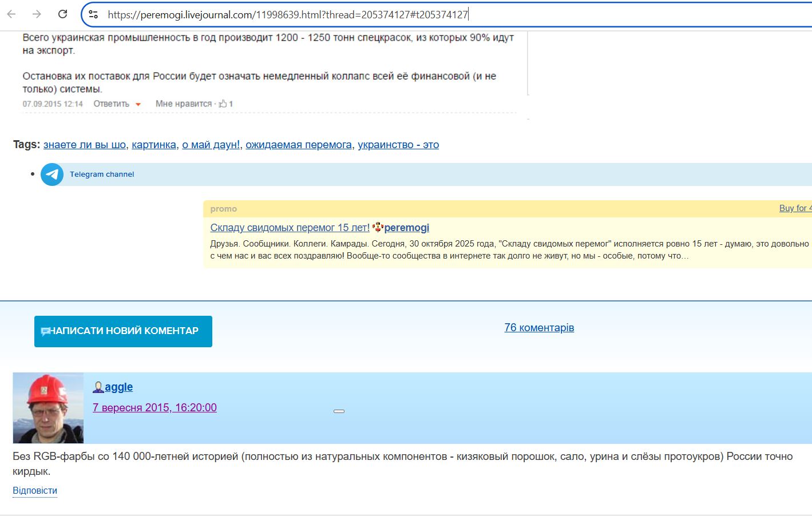Click the community icon beside peremogi
The height and width of the screenshot is (524, 812).
pyautogui.click(x=378, y=228)
